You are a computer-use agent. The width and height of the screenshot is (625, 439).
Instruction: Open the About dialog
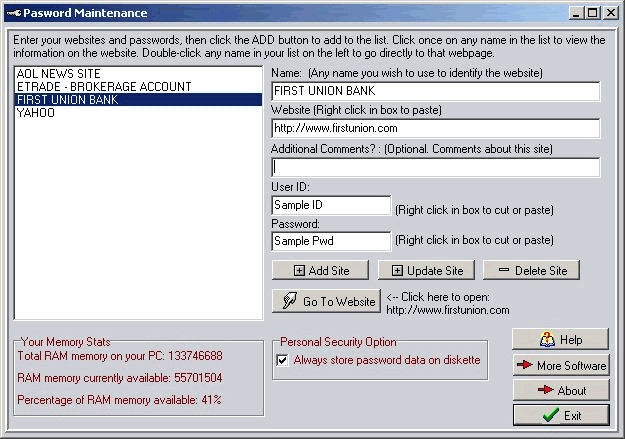(561, 390)
